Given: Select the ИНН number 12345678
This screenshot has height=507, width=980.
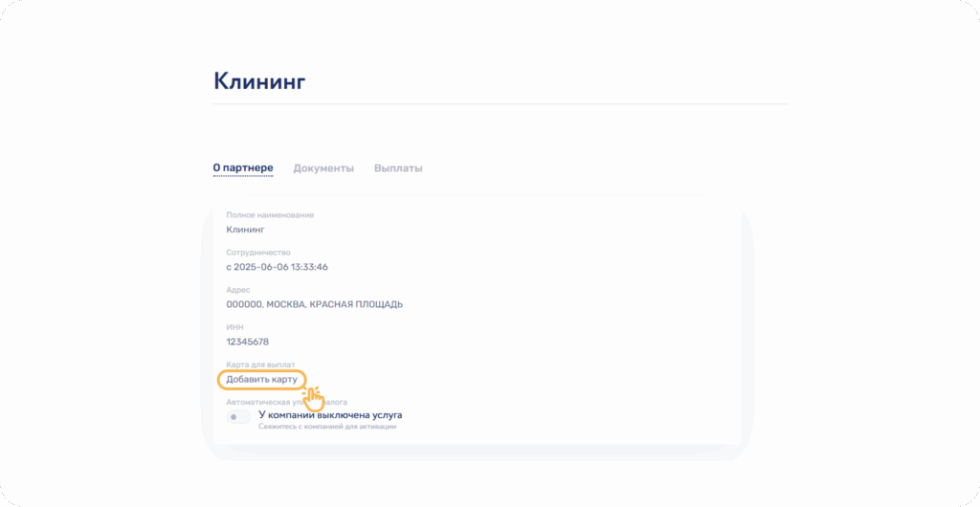Looking at the screenshot, I should tap(247, 342).
